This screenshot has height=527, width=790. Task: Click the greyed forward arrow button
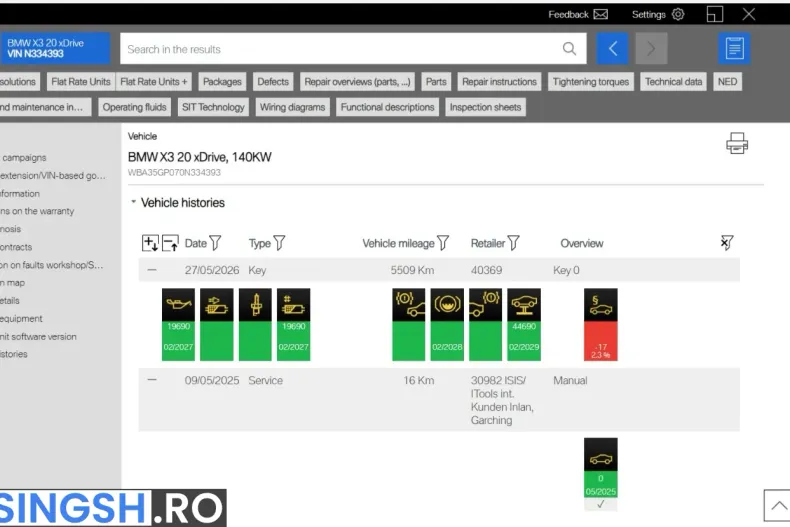click(651, 48)
